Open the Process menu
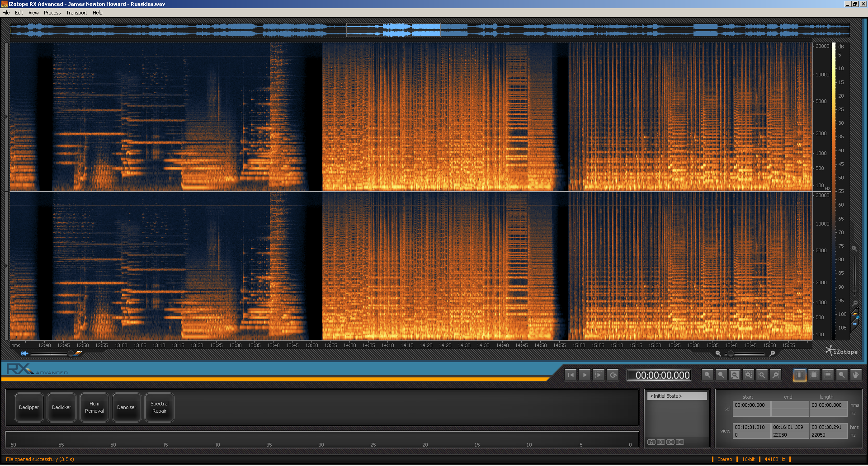The height and width of the screenshot is (466, 868). (52, 13)
